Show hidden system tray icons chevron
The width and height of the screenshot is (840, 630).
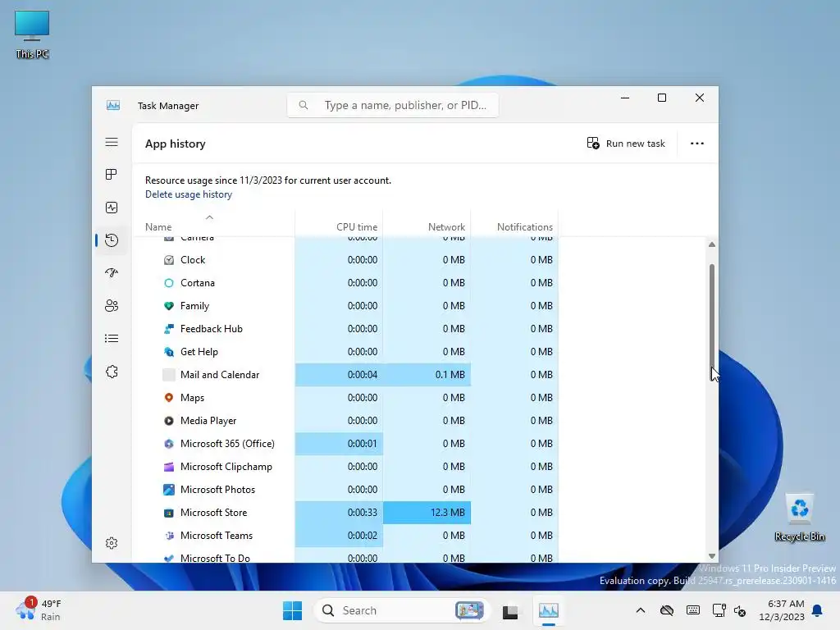(640, 610)
